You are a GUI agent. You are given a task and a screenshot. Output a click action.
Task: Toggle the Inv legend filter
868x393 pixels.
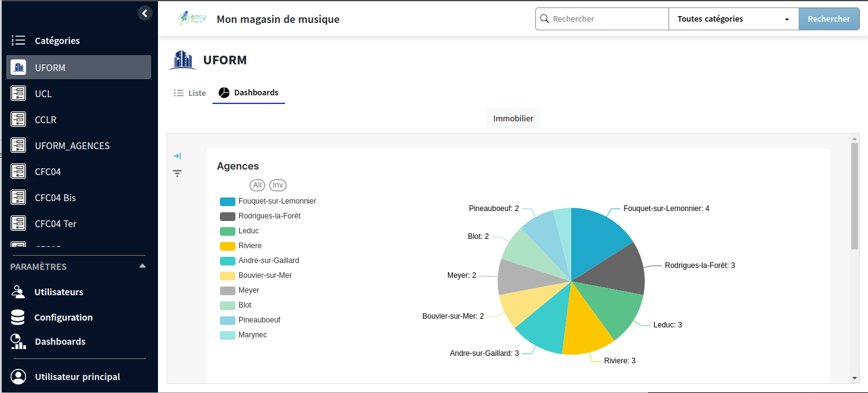(278, 185)
